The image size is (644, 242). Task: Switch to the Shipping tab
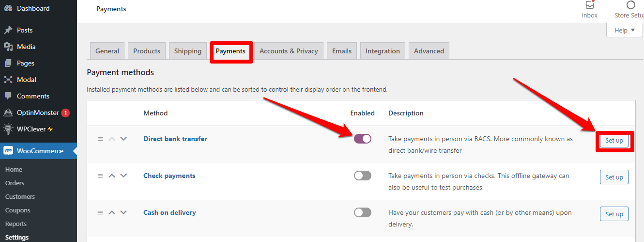point(188,51)
